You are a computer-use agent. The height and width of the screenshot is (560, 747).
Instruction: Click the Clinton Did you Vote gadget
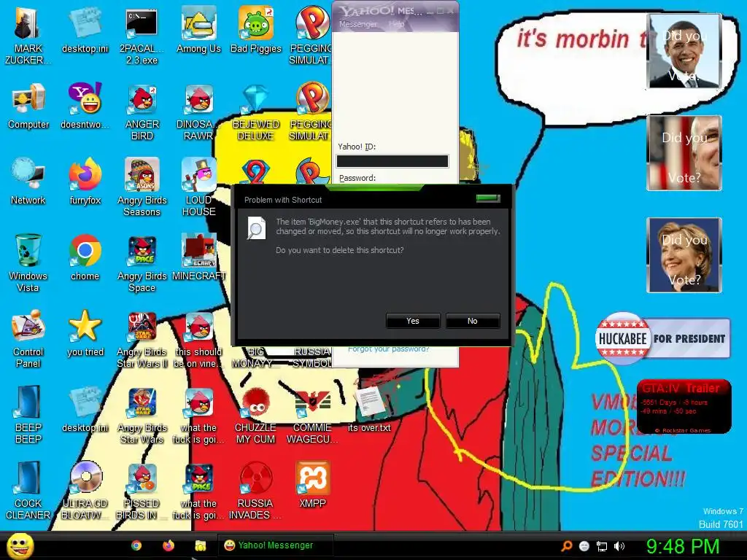pyautogui.click(x=684, y=254)
